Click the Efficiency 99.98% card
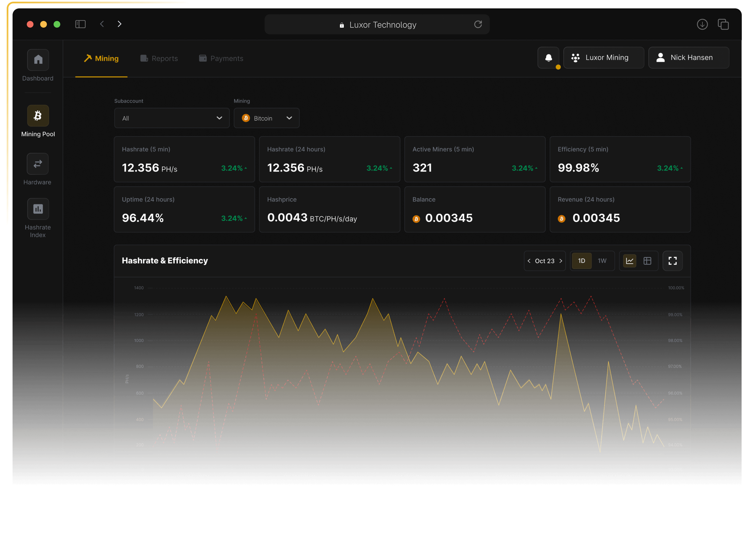756x553 pixels. 620,159
